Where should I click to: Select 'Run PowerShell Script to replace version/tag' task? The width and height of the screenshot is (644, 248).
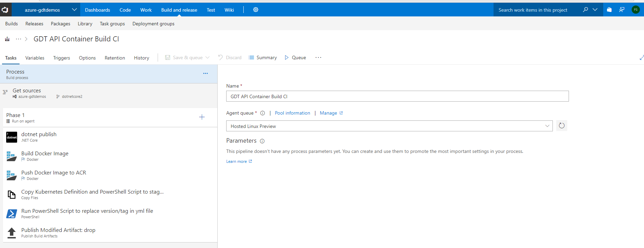[x=87, y=211]
